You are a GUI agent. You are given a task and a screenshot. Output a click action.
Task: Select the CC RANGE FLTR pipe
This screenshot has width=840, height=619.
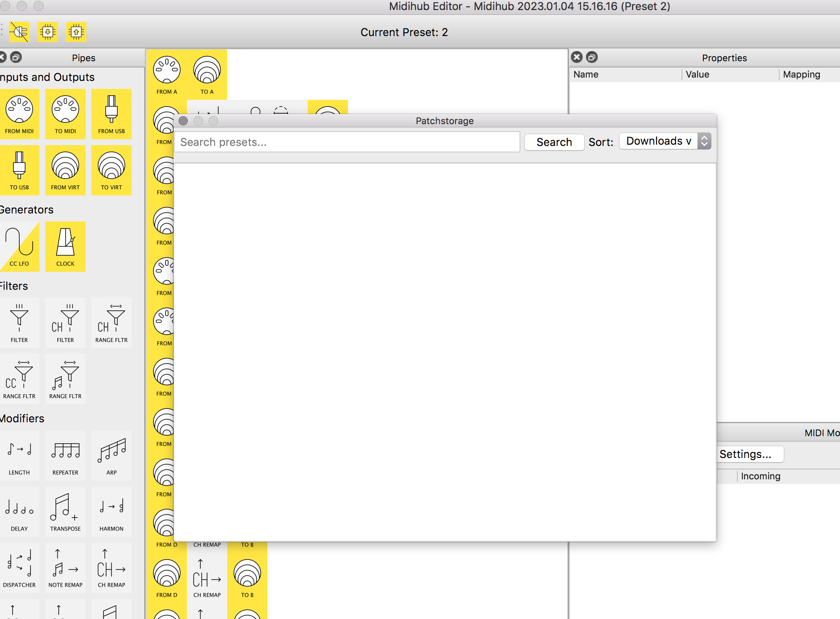pos(19,379)
